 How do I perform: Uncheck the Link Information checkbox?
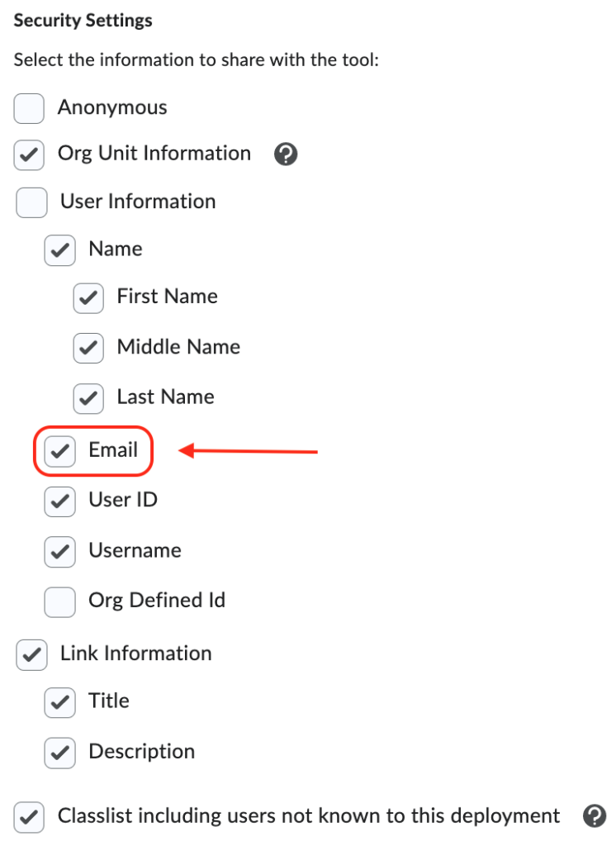31,655
